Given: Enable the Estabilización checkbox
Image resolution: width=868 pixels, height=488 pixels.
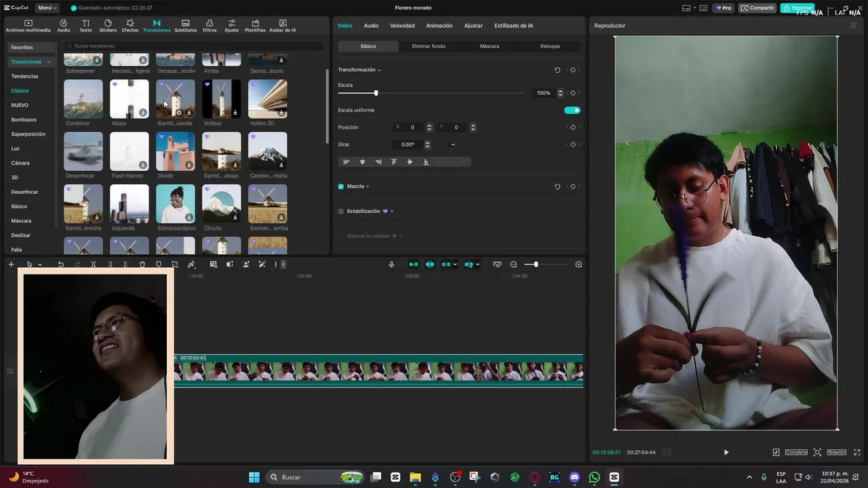Looking at the screenshot, I should point(341,211).
